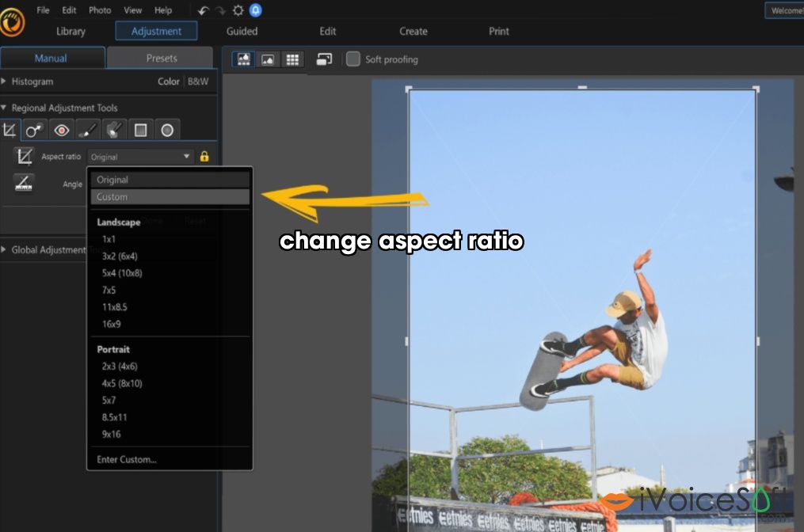Switch to the Library module
This screenshot has width=804, height=532.
tap(70, 31)
